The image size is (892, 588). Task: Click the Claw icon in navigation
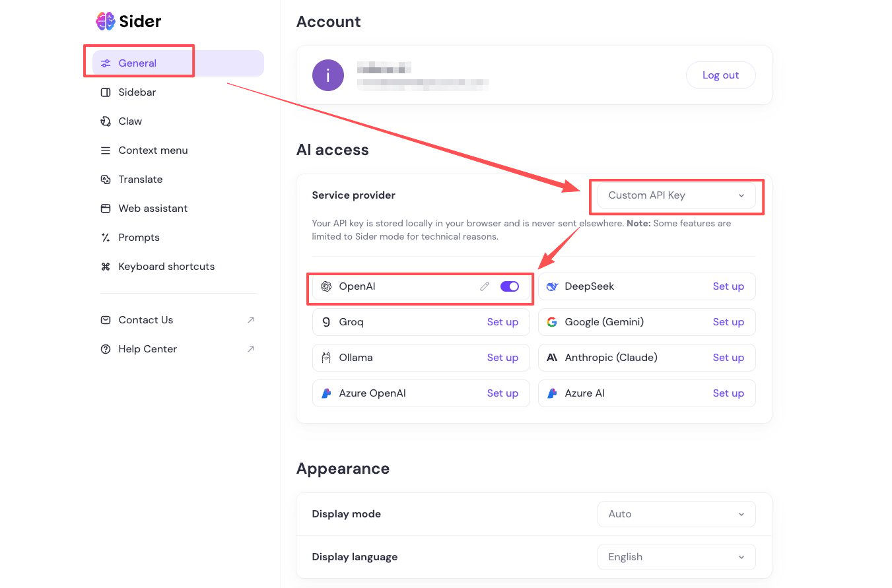[x=106, y=121]
